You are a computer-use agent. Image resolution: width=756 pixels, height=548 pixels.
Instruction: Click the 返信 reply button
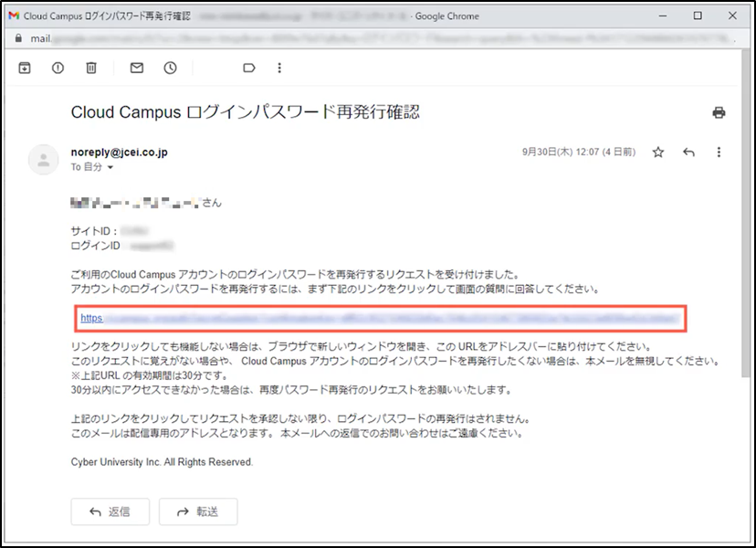pyautogui.click(x=110, y=511)
